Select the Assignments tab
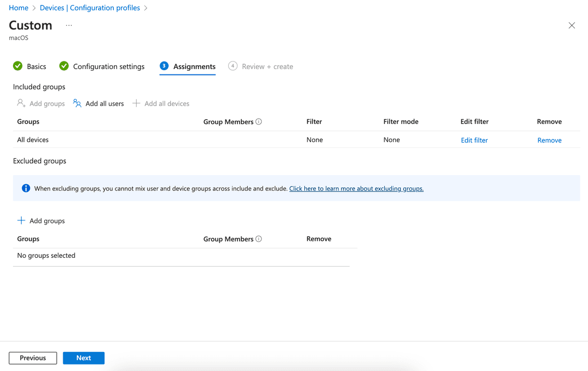This screenshot has height=371, width=588. coord(194,66)
